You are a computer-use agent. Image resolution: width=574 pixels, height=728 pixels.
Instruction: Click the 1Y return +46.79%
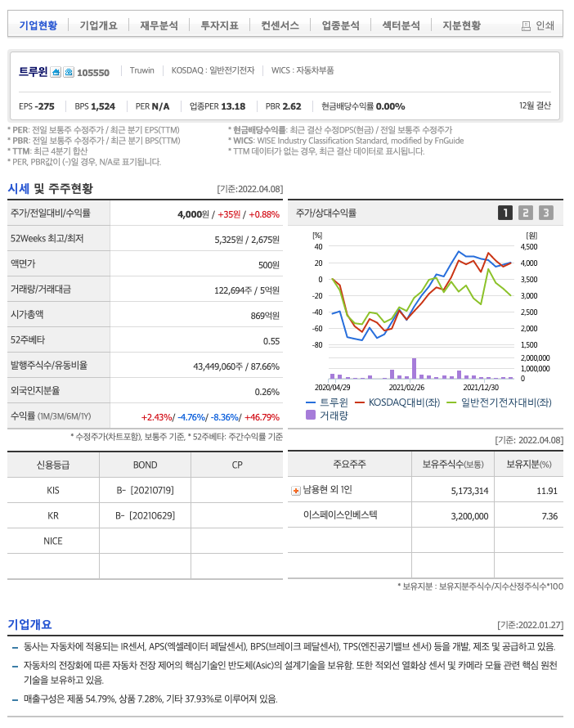[262, 417]
